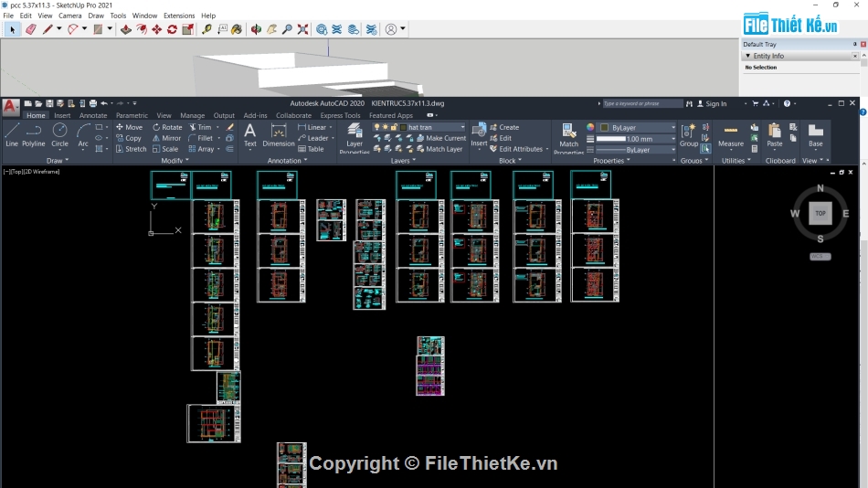The height and width of the screenshot is (488, 868).
Task: Expand the Annotation panel
Action: [287, 161]
